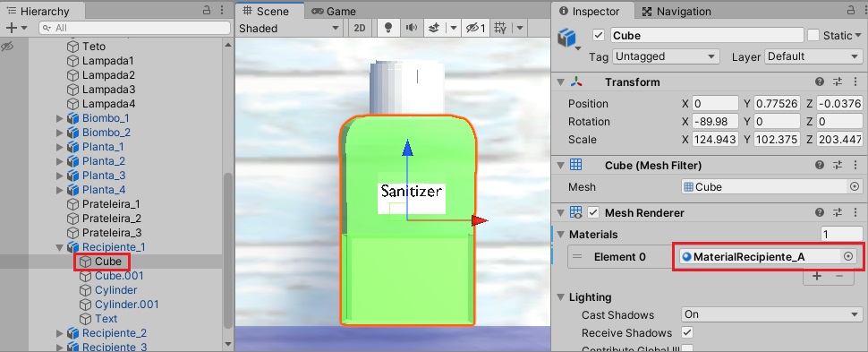Click the plus create object button

(11, 28)
